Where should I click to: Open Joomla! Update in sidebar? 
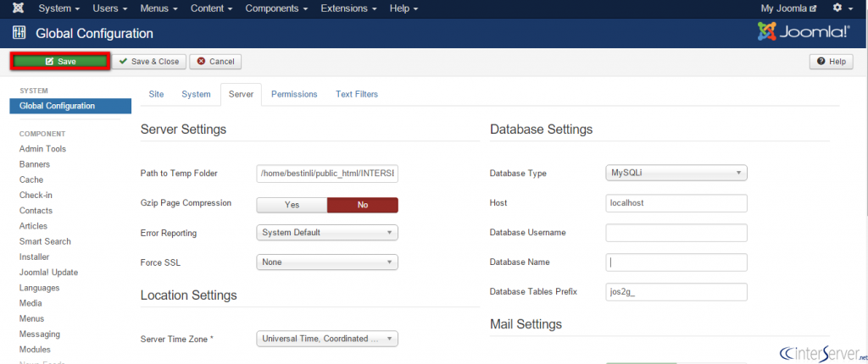tap(48, 273)
